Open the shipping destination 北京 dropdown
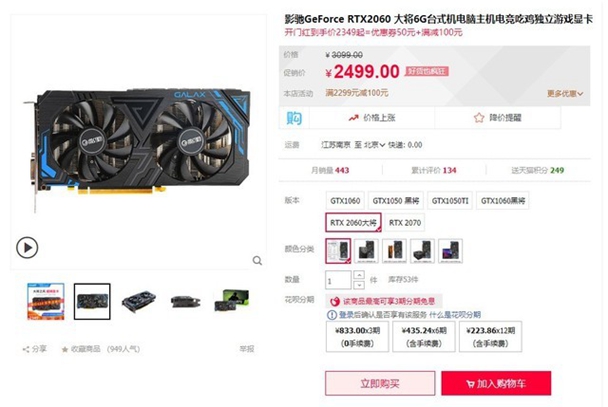This screenshot has height=407, width=608. coord(374,145)
